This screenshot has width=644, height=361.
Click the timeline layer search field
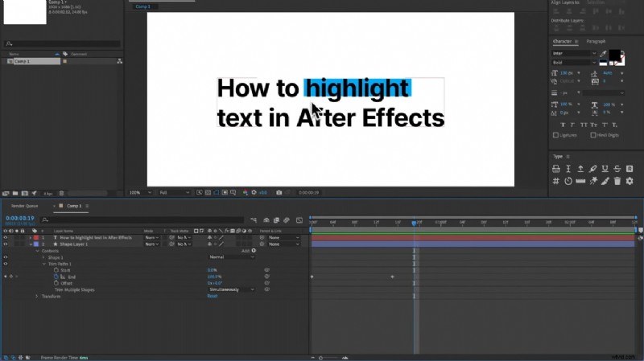pyautogui.click(x=142, y=220)
